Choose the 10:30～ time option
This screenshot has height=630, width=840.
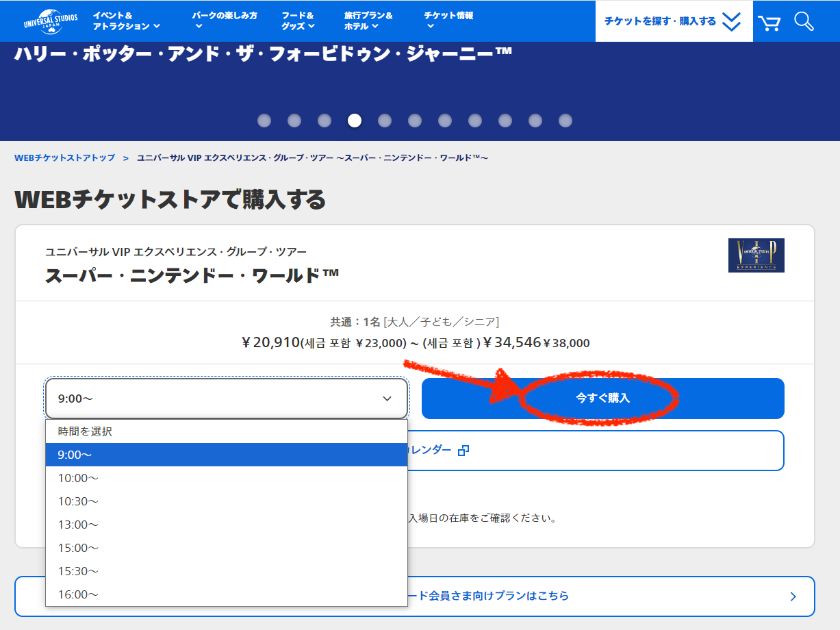[x=227, y=501]
